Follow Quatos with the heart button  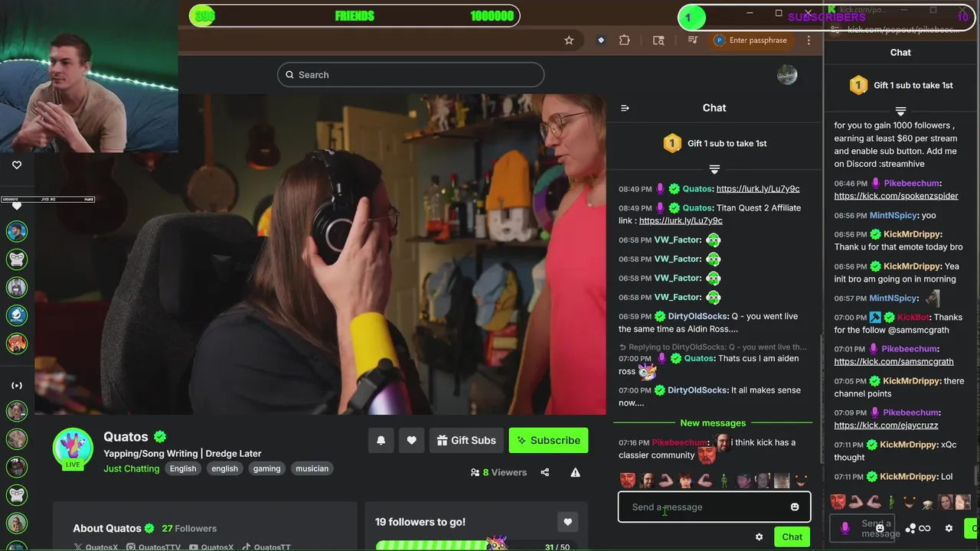[411, 441]
